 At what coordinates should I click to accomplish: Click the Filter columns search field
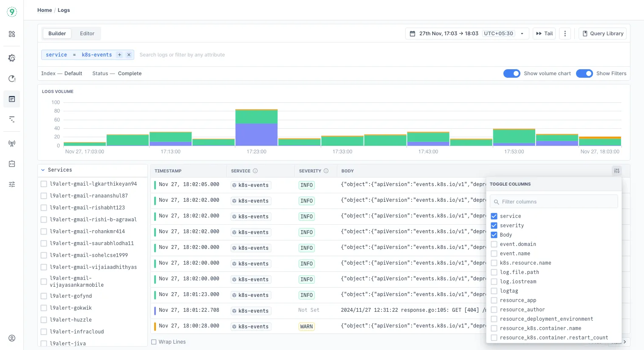point(554,201)
